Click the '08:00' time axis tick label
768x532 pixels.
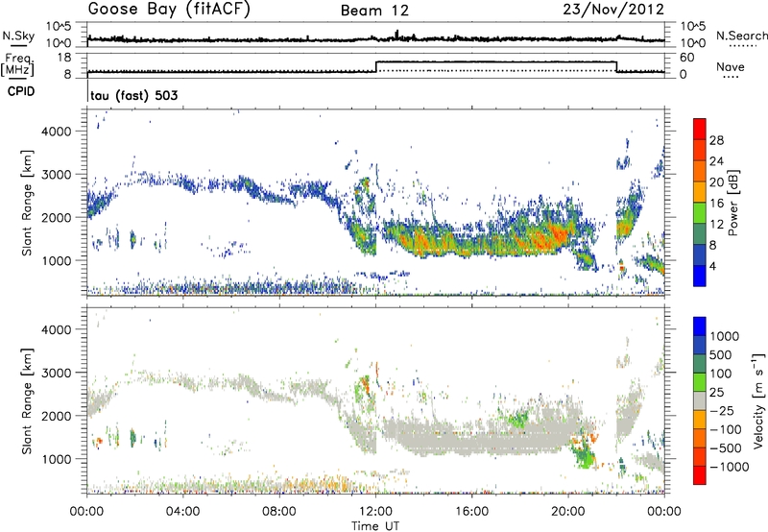click(x=279, y=512)
